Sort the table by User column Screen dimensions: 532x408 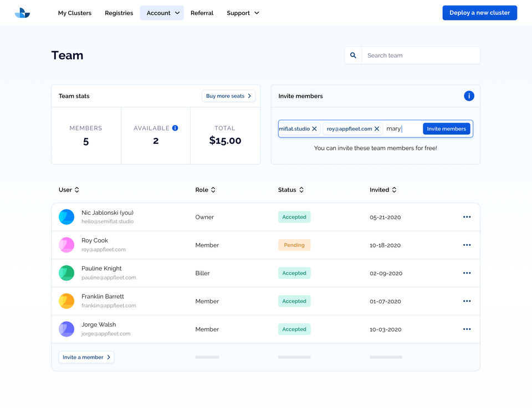[69, 190]
